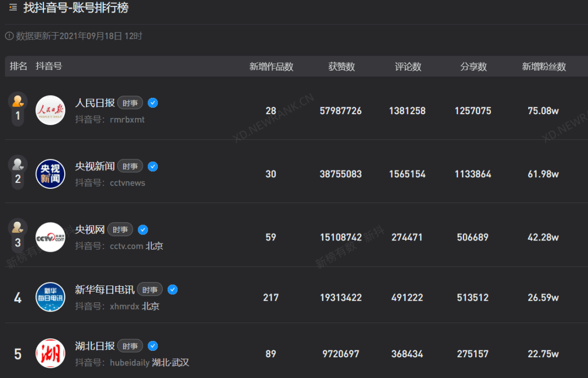This screenshot has width=588, height=378.
Task: Click verified badge next to 湖北日报
Action: coord(152,346)
